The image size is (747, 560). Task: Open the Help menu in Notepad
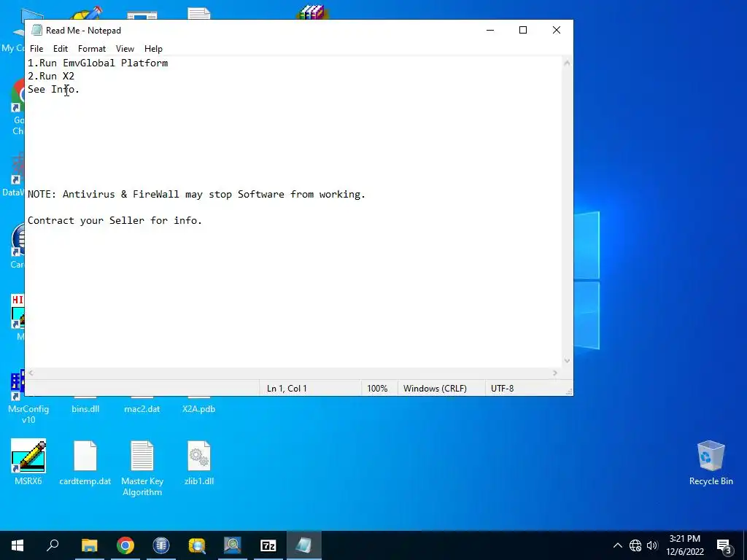(153, 49)
